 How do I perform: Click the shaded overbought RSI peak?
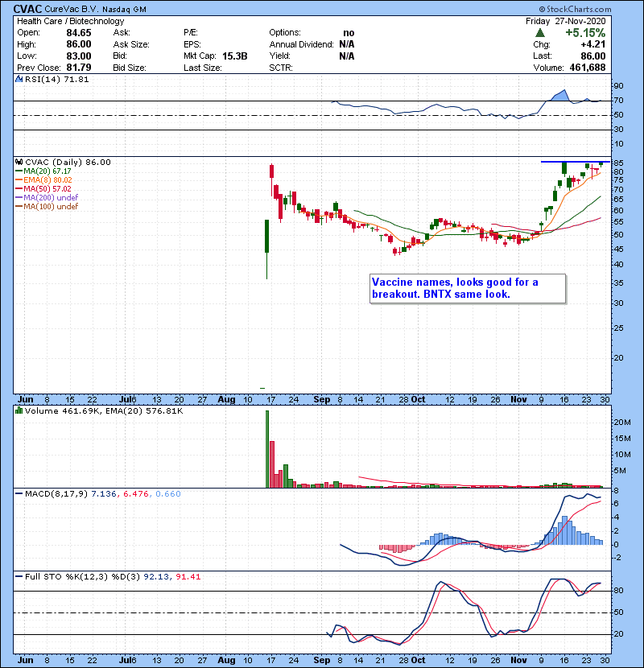pyautogui.click(x=562, y=96)
